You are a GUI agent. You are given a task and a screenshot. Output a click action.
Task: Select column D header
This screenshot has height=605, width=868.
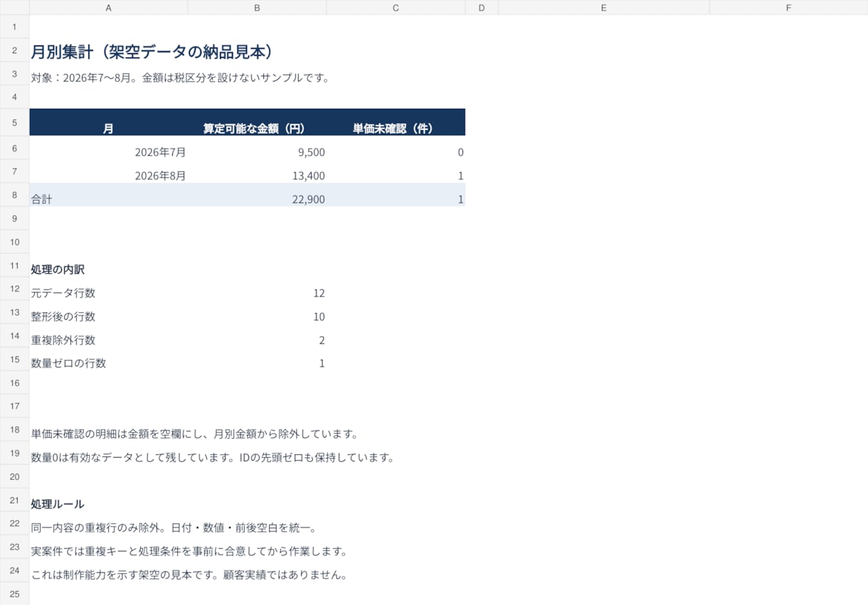coord(482,7)
